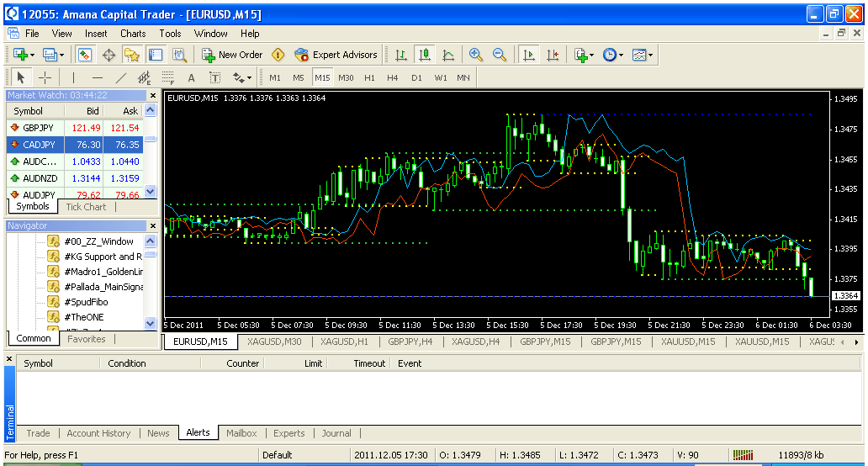
Task: Select the Crosshair cursor tool
Action: (45, 77)
